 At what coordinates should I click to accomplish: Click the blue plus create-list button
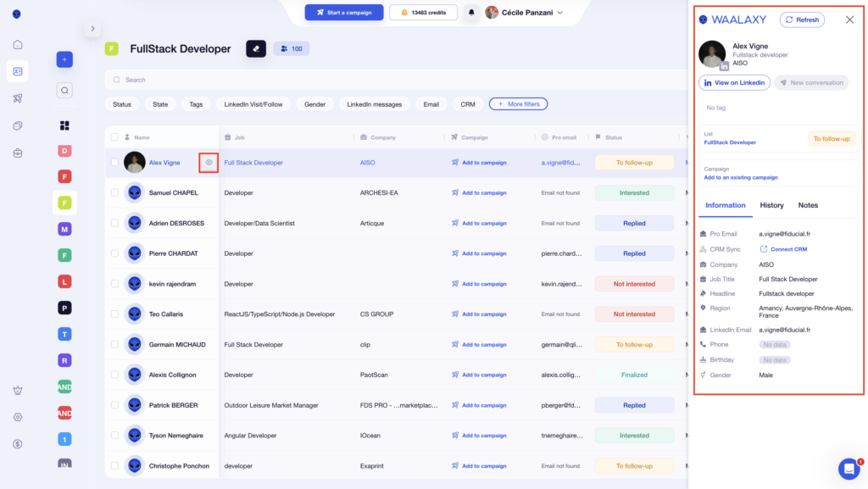pyautogui.click(x=64, y=59)
